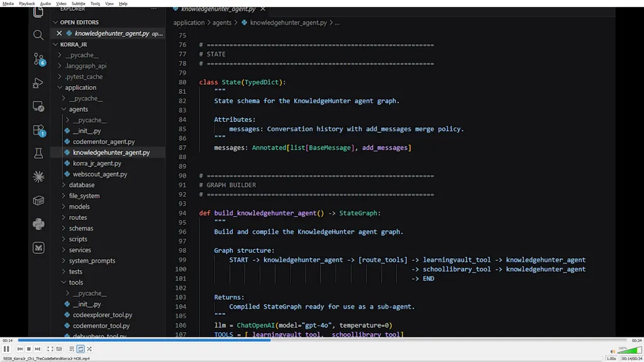Open codementor_agent.py file
Image resolution: width=644 pixels, height=362 pixels.
pos(104,141)
